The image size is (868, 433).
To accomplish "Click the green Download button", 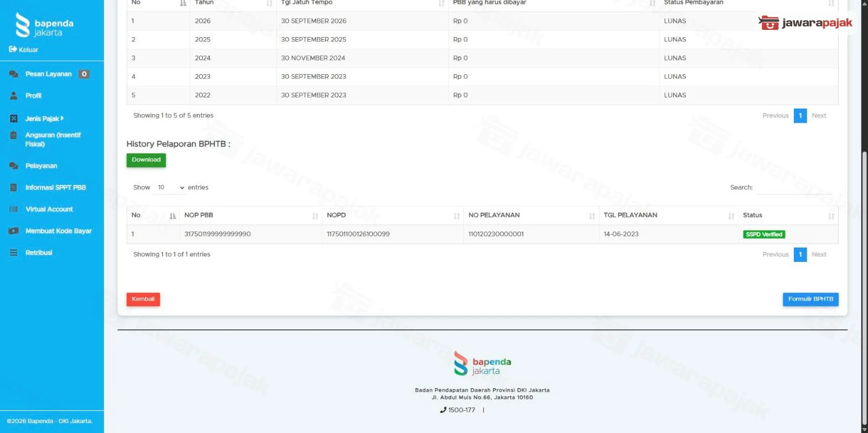I will 146,160.
